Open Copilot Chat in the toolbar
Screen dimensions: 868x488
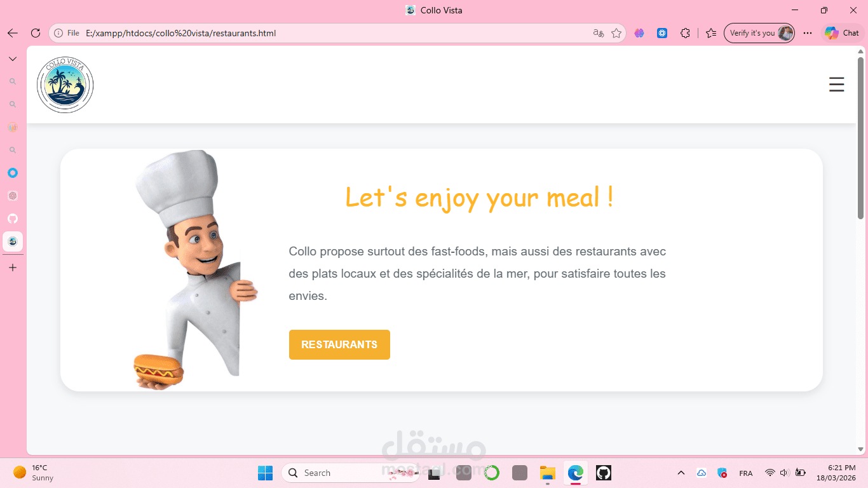click(x=841, y=33)
